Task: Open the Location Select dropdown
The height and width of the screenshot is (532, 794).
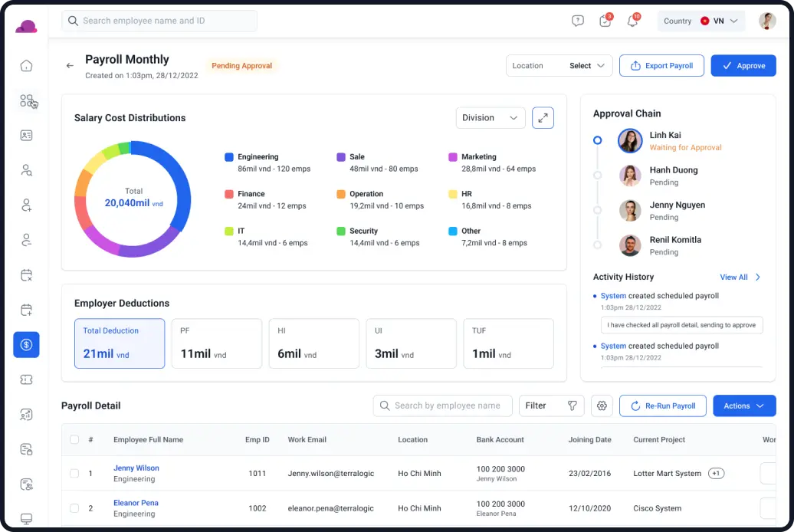Action: (559, 66)
